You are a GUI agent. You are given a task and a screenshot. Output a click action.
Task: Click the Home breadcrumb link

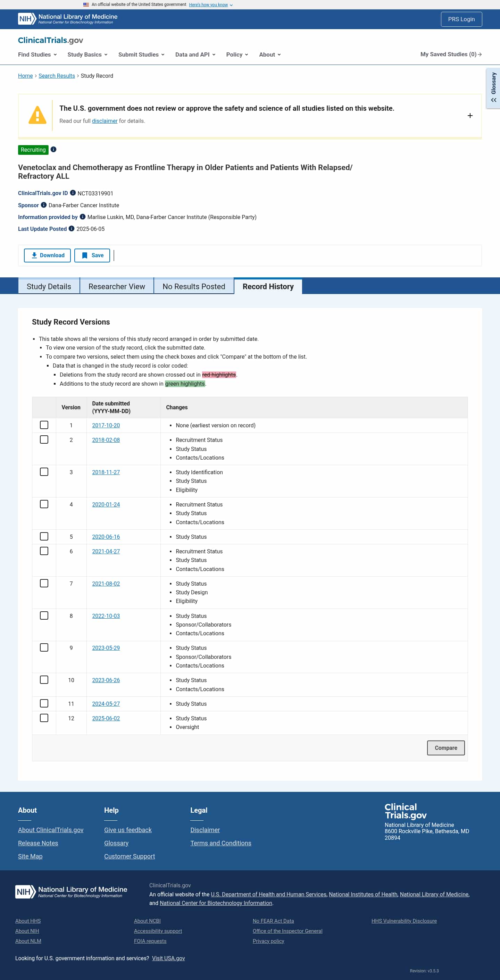(x=25, y=76)
